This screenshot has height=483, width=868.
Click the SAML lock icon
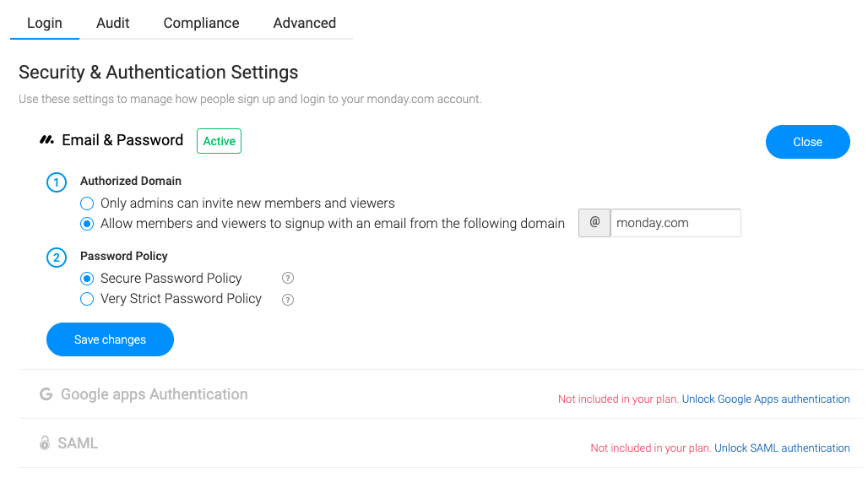[45, 442]
